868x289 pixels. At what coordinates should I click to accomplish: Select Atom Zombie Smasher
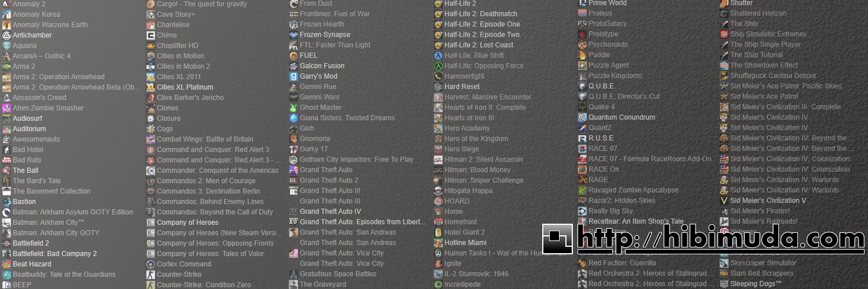pyautogui.click(x=48, y=108)
